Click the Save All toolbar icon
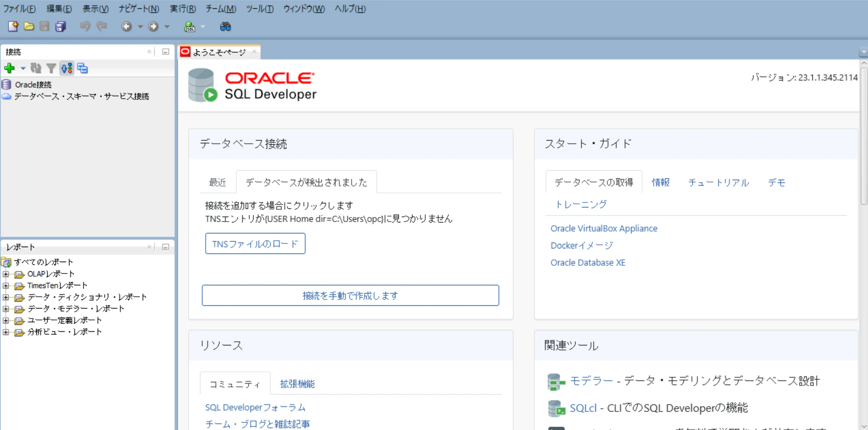The image size is (868, 430). pos(60,26)
